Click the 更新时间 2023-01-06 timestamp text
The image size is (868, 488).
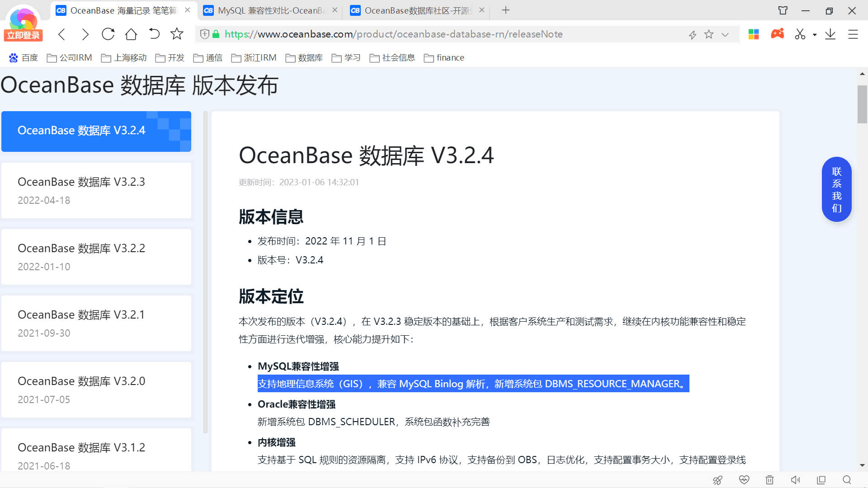pyautogui.click(x=299, y=182)
